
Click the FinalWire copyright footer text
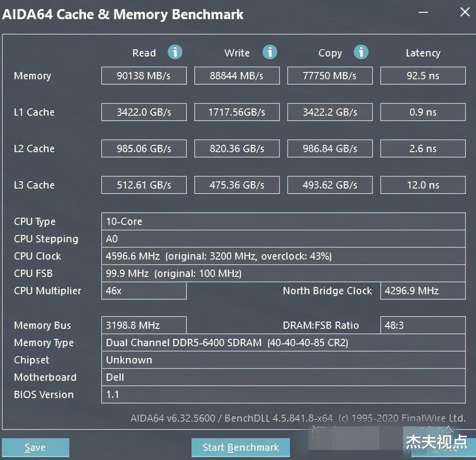[296, 417]
